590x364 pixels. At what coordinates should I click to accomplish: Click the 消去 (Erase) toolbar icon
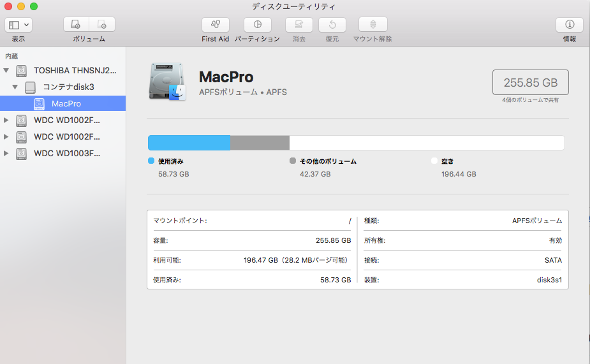point(299,25)
